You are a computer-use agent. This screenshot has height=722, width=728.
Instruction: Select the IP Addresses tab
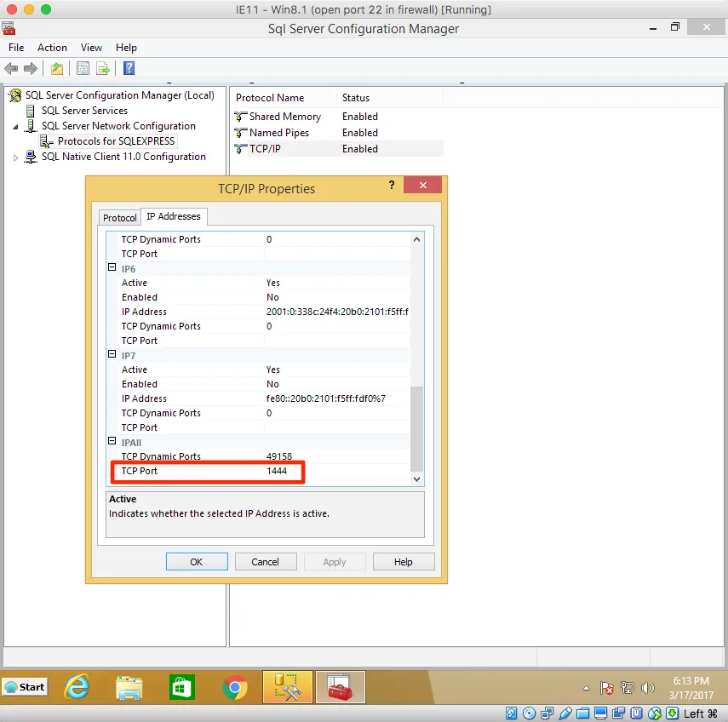coord(174,216)
